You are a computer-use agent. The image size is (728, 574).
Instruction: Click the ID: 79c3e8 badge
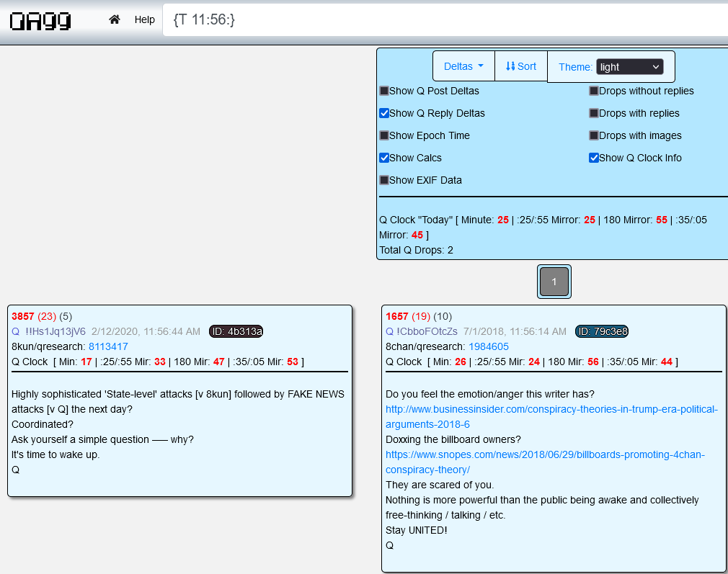point(602,331)
